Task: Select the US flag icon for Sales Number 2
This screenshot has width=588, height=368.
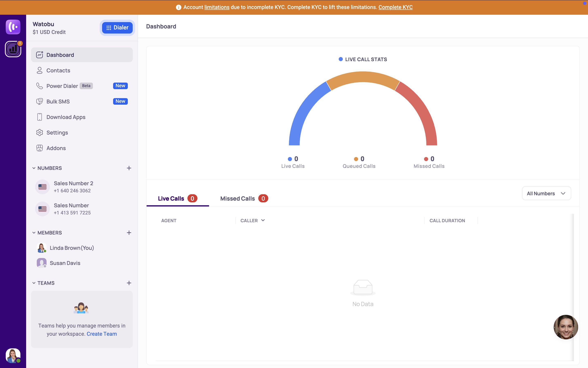Action: 42,187
